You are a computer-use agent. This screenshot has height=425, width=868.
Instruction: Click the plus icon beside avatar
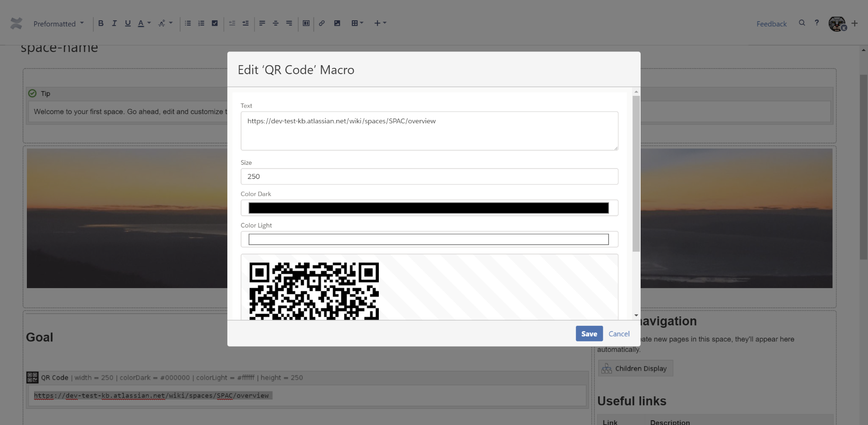point(854,23)
